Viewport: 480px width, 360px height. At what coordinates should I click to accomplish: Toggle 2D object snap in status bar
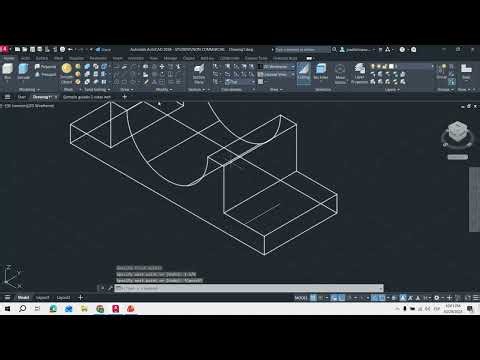[382, 297]
